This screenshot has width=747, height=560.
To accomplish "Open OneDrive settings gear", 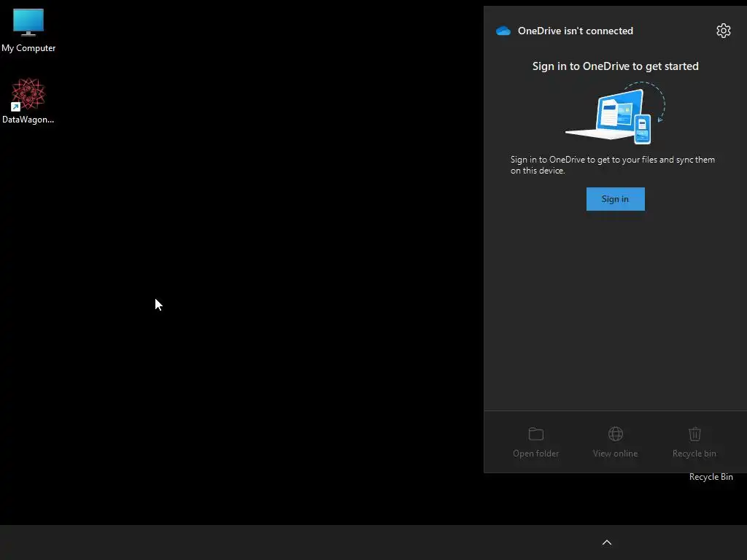I will pos(723,31).
